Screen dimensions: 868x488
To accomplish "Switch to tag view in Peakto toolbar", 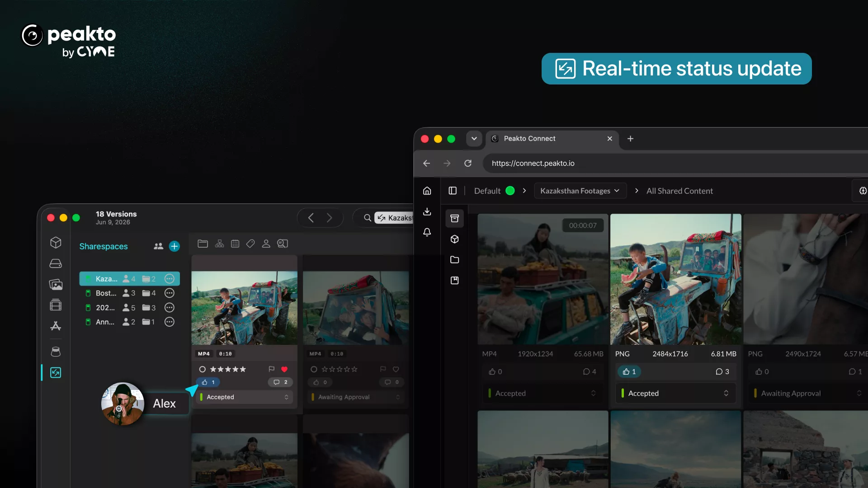I will pyautogui.click(x=250, y=244).
